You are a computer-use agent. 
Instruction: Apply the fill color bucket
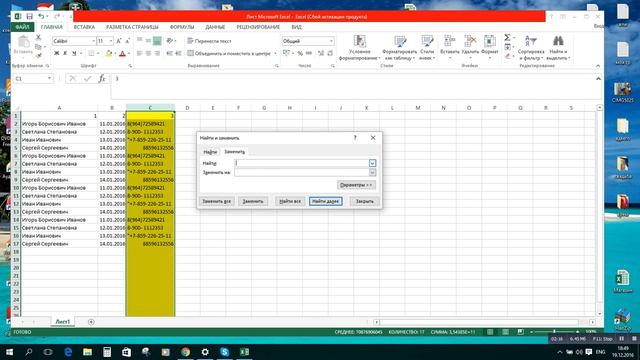[x=109, y=53]
